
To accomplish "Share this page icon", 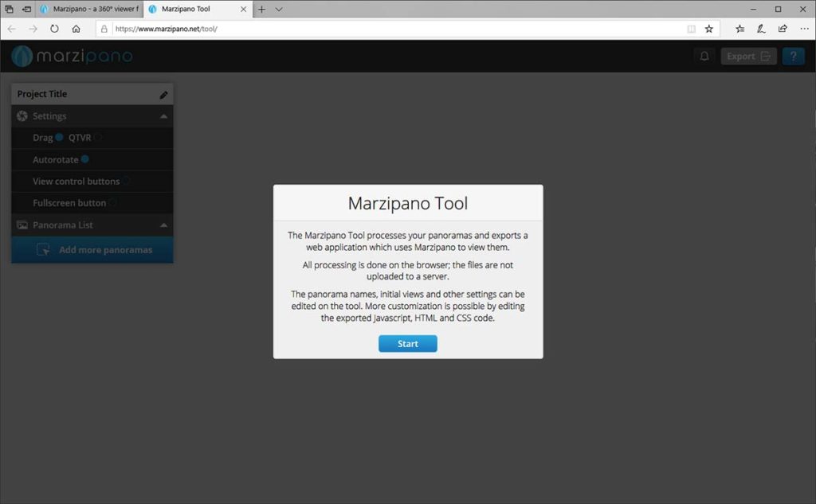I will point(783,29).
